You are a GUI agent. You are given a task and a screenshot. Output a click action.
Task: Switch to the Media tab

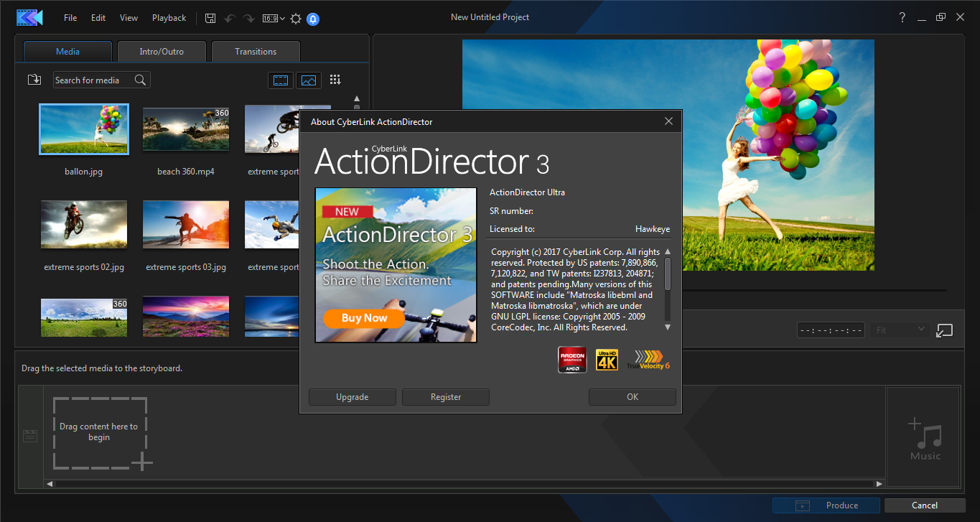(68, 52)
